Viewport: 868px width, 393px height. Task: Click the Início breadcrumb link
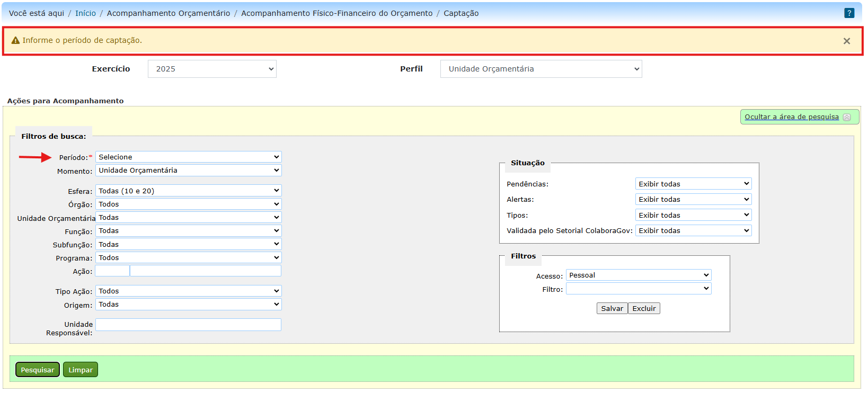(85, 13)
